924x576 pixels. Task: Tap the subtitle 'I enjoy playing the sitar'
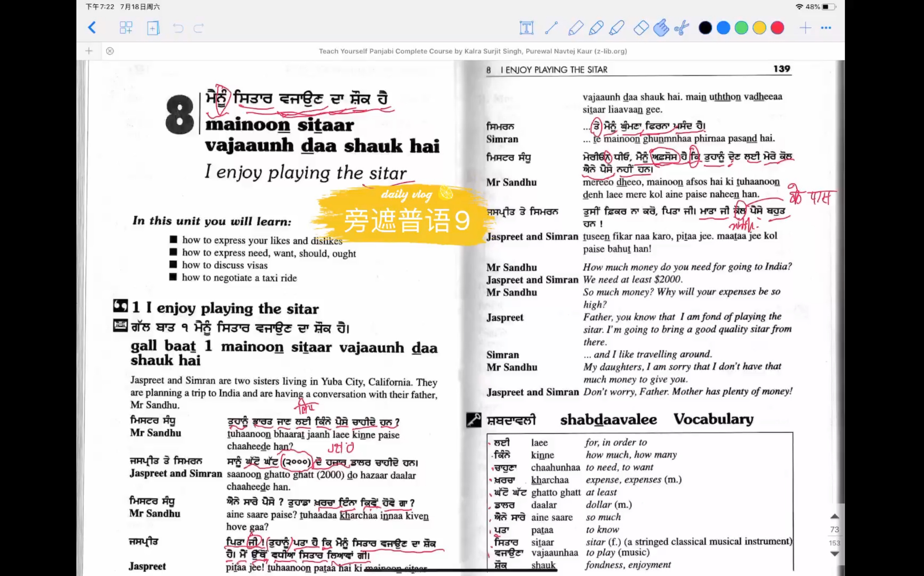tap(306, 173)
